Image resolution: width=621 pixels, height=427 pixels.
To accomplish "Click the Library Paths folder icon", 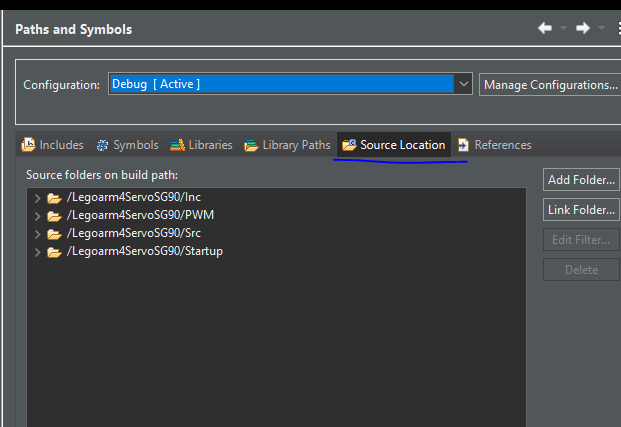I will click(251, 146).
